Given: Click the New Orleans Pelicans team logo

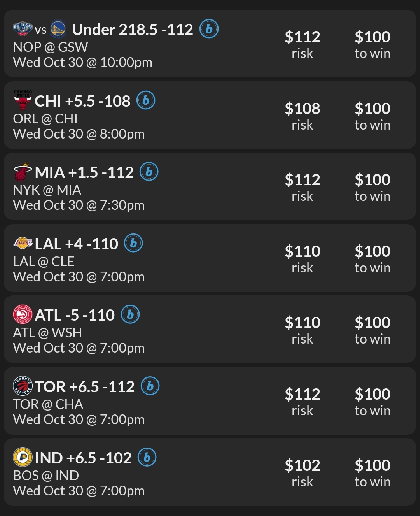Looking at the screenshot, I should click(x=23, y=29).
